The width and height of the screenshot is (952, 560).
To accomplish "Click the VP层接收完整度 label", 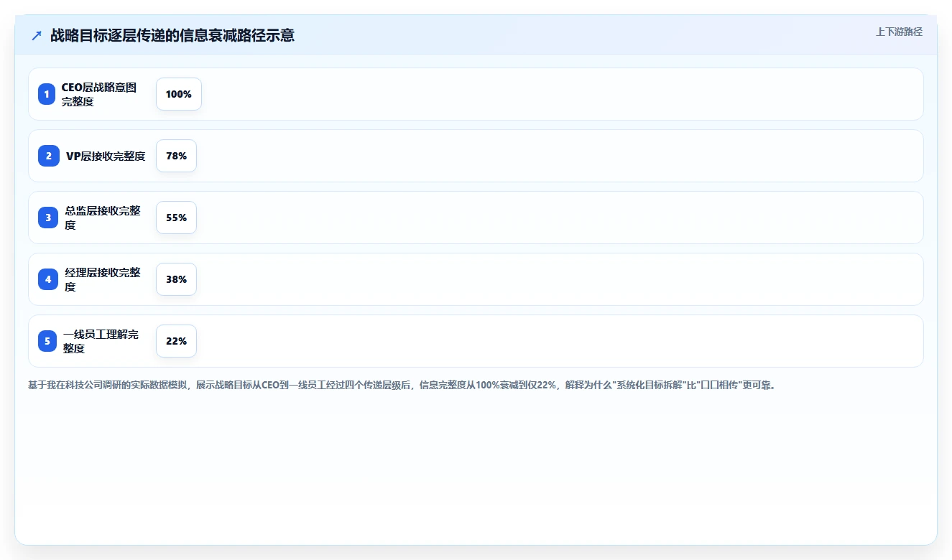I will (106, 156).
